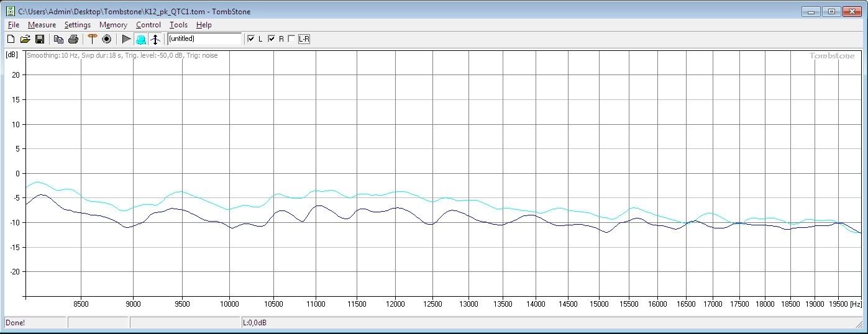The image size is (868, 334).
Task: Click the New file icon
Action: pos(11,39)
